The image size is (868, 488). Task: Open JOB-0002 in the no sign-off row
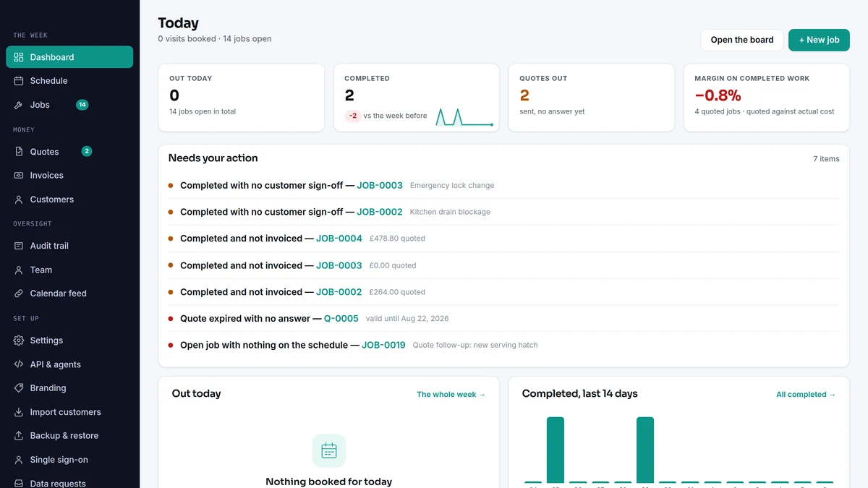pos(380,212)
